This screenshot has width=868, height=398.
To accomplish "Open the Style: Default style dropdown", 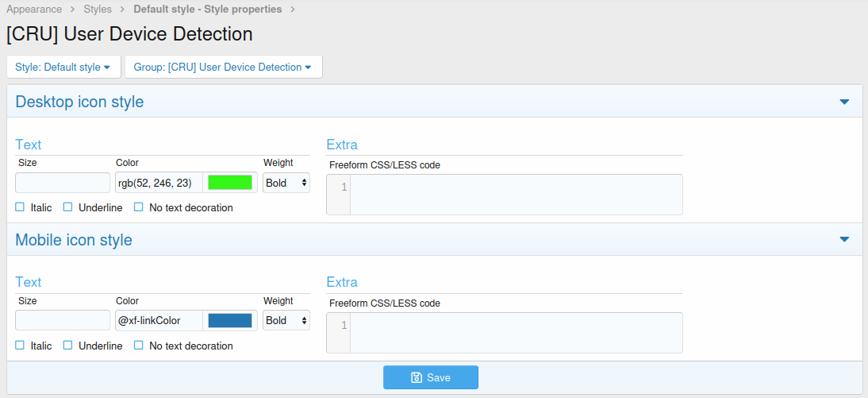I will pyautogui.click(x=63, y=68).
